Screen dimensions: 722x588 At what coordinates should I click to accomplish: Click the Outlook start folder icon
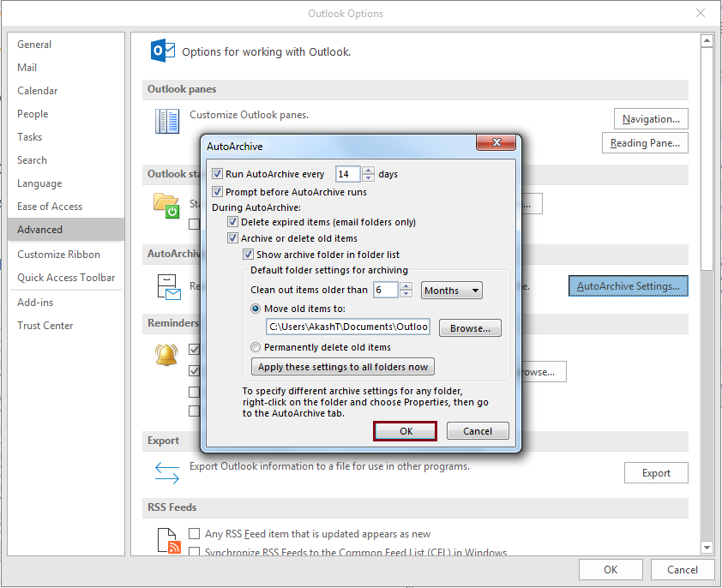point(166,204)
